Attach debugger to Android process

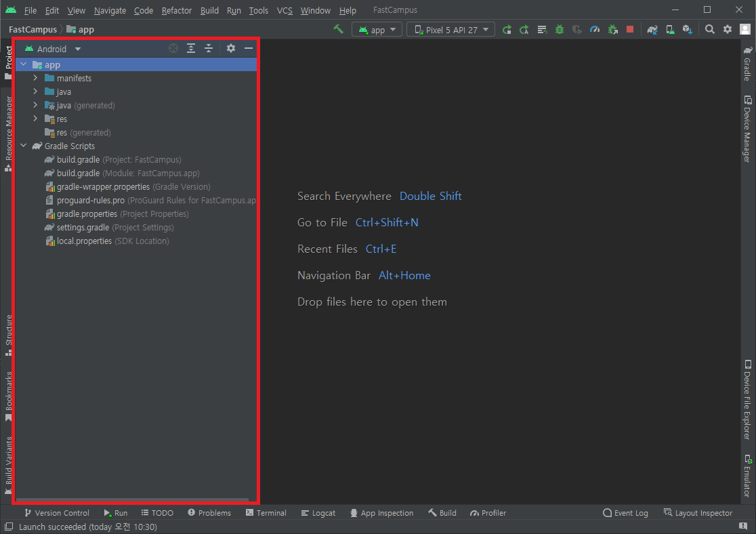(x=613, y=30)
